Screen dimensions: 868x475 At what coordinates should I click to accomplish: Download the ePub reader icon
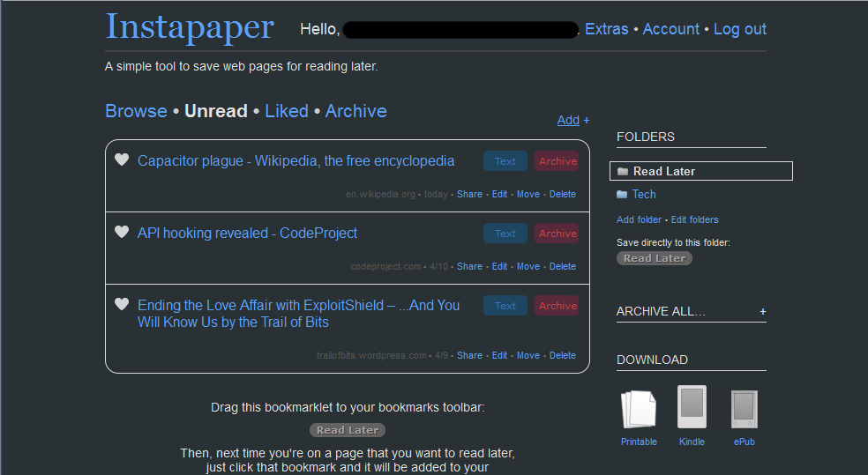pyautogui.click(x=744, y=409)
